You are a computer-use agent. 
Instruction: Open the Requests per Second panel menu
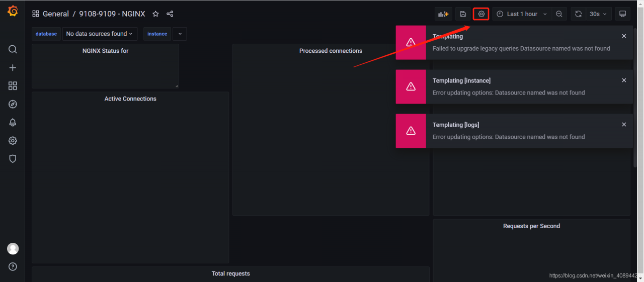click(x=531, y=226)
